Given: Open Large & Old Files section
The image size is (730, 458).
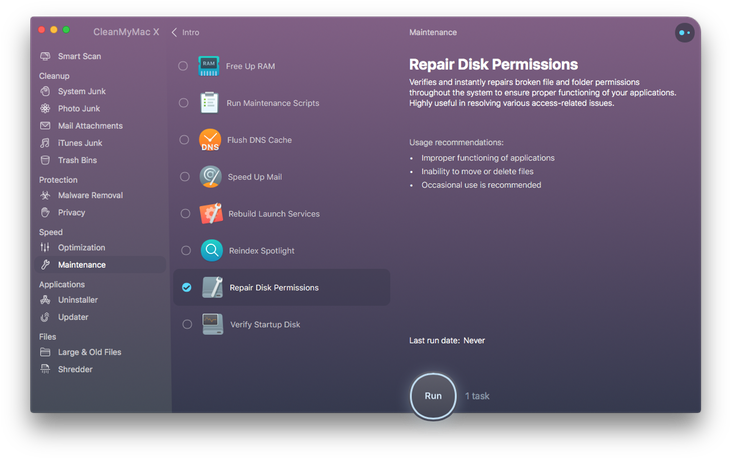Looking at the screenshot, I should 89,352.
